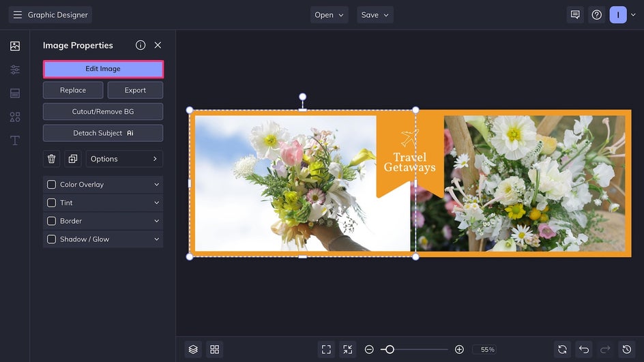
Task: Expand the Border section chevron
Action: click(x=156, y=221)
